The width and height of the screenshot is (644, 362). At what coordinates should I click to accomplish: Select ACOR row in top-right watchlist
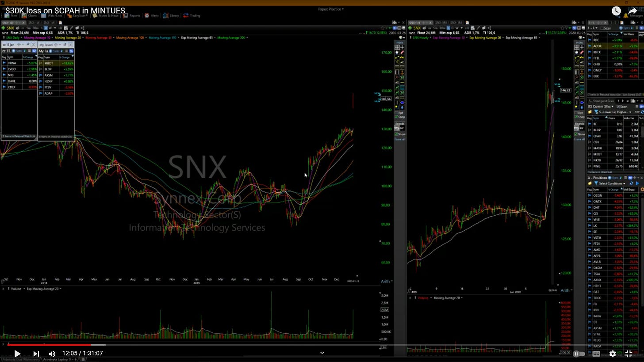(x=615, y=46)
